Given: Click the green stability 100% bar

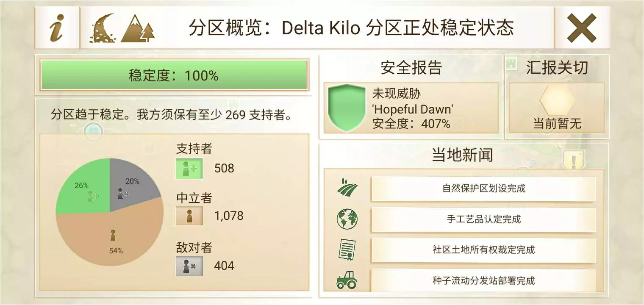Looking at the screenshot, I should point(174,75).
